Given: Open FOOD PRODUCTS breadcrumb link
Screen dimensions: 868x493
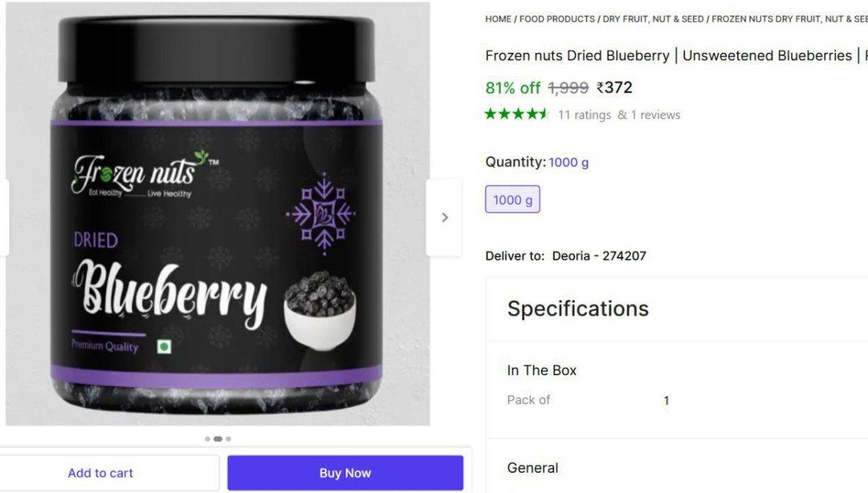Looking at the screenshot, I should [557, 19].
